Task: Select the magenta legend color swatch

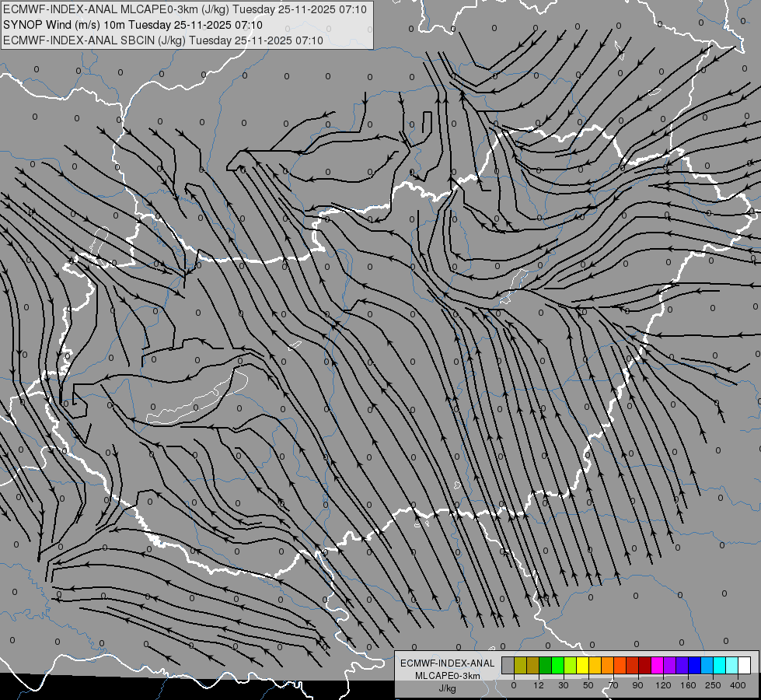Action: [657, 665]
